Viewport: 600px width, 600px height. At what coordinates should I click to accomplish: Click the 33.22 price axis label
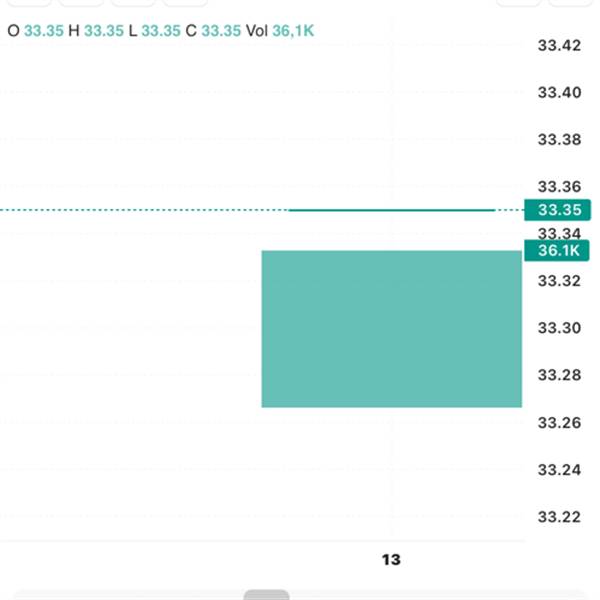click(559, 517)
